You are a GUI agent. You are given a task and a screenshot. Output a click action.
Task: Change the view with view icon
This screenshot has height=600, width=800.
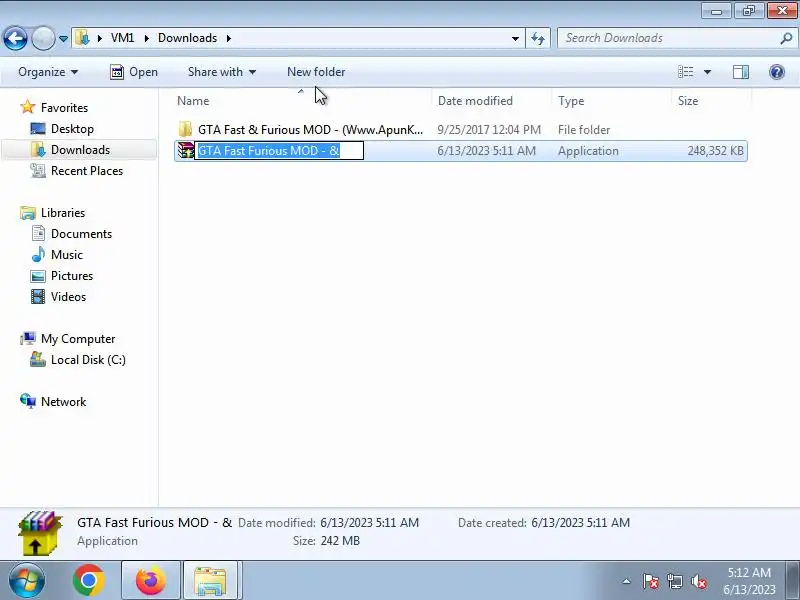(685, 72)
